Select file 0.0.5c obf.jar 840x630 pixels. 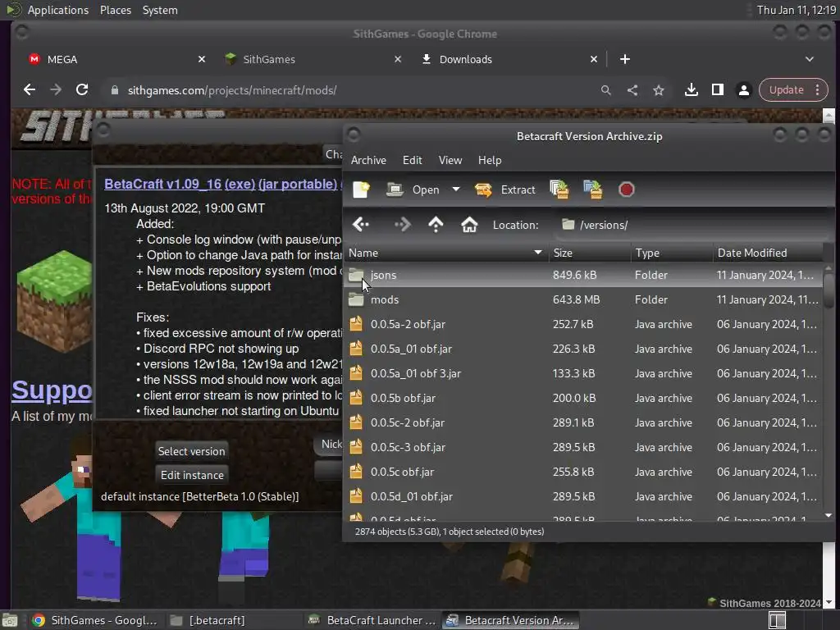[x=583, y=472]
